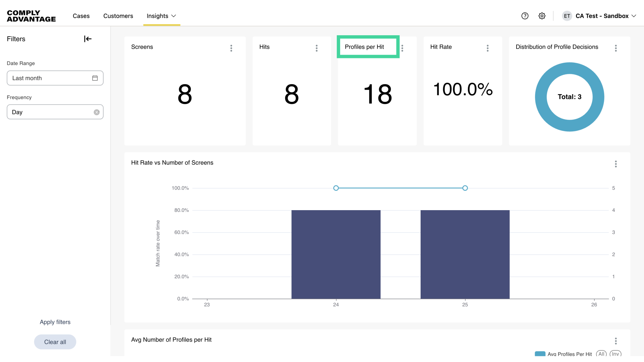Open Hit Rate card options menu
Screen dimensions: 644x362
488,48
